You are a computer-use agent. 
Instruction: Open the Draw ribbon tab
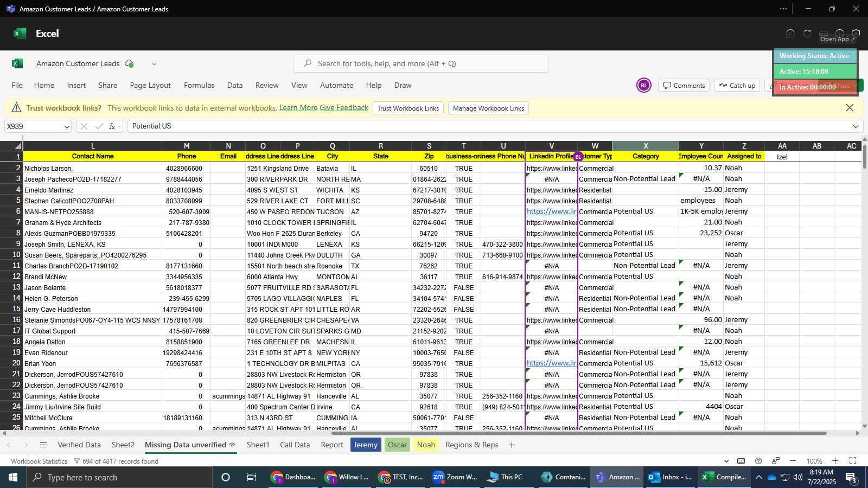(403, 85)
